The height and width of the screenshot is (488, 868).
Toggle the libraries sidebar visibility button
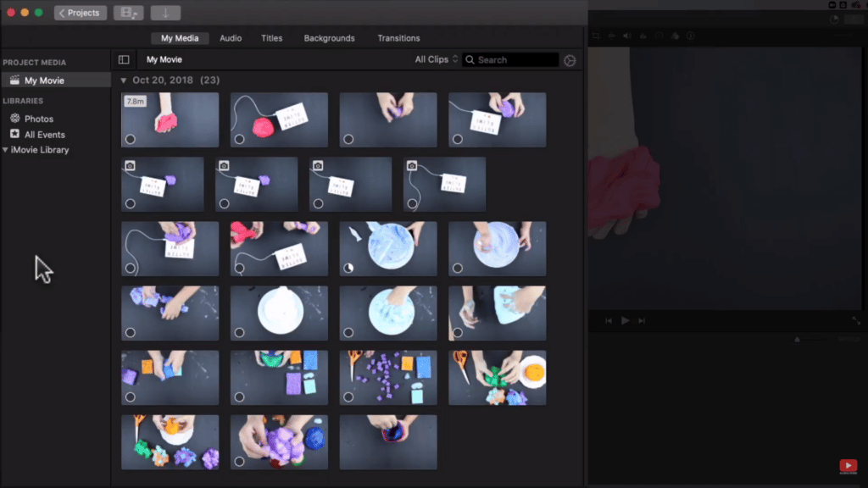(x=124, y=60)
